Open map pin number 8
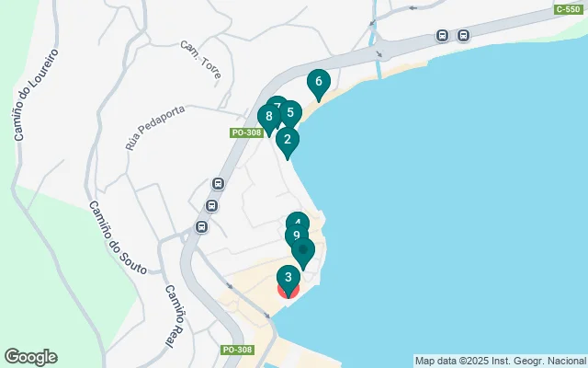588x368 pixels. click(x=267, y=117)
